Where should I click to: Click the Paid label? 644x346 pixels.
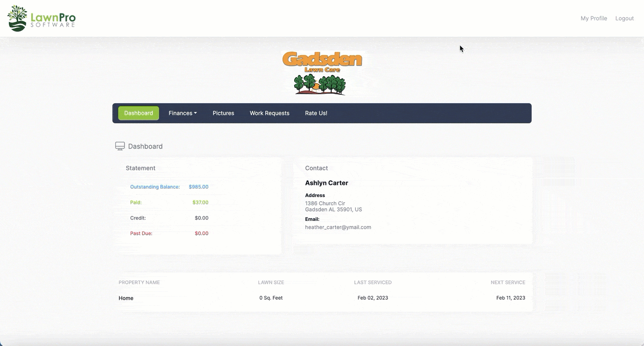(x=136, y=203)
